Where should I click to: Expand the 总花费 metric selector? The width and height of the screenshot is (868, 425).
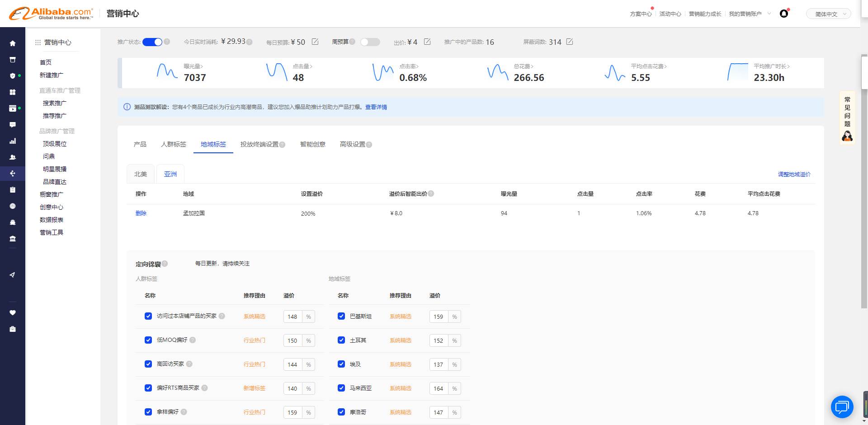click(524, 66)
